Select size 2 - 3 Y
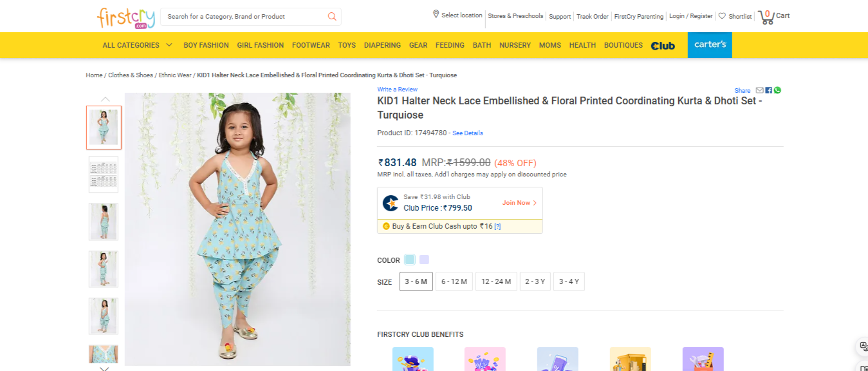This screenshot has width=868, height=371. (535, 281)
